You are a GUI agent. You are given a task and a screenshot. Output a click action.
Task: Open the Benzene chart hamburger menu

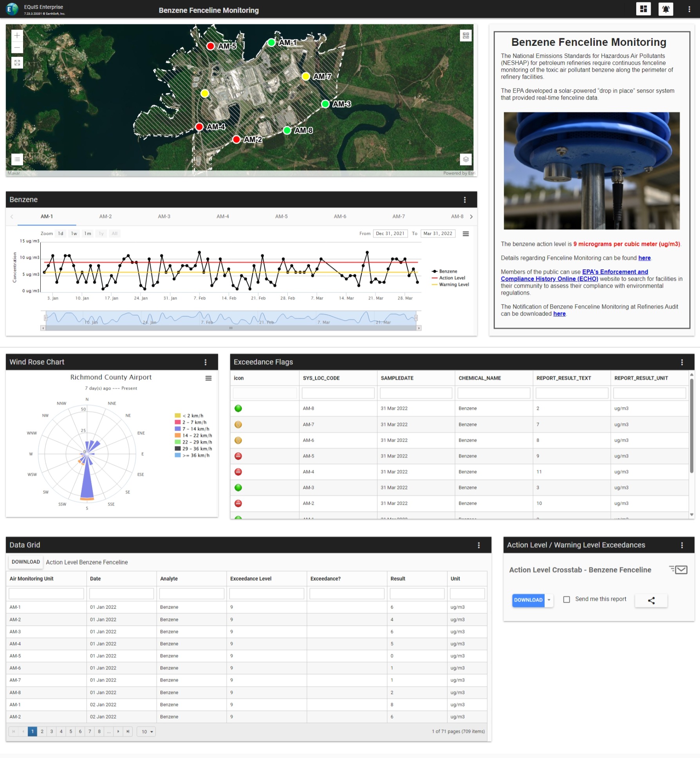(x=465, y=234)
